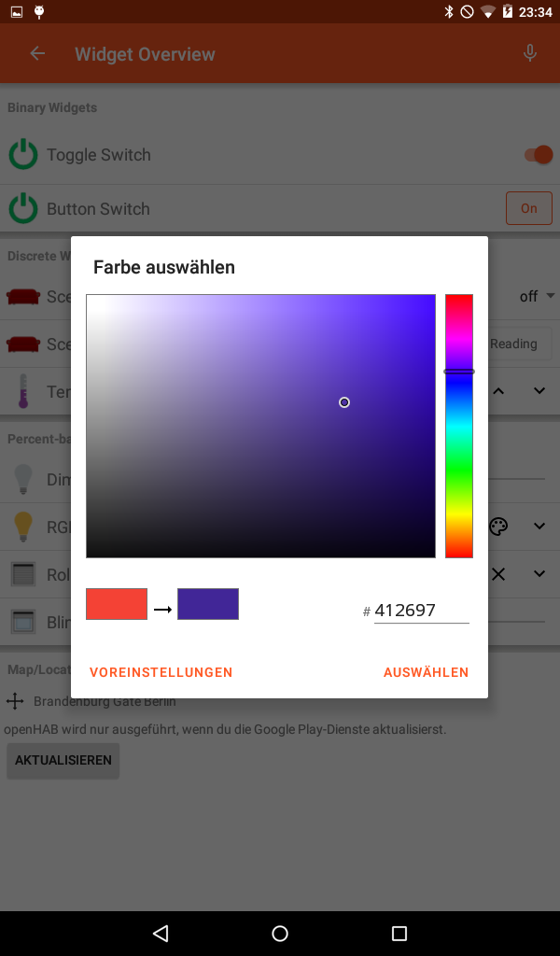Tap the dimmer light bulb icon
The image size is (560, 956).
(x=23, y=479)
